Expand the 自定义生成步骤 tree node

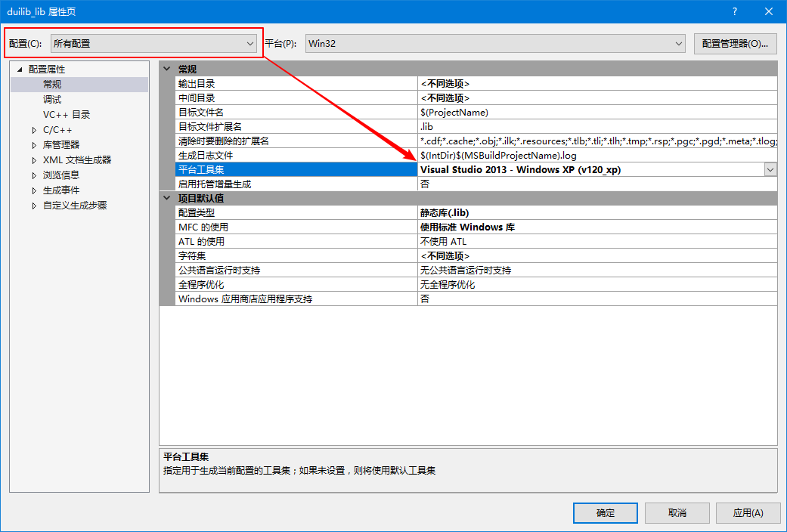pyautogui.click(x=34, y=206)
